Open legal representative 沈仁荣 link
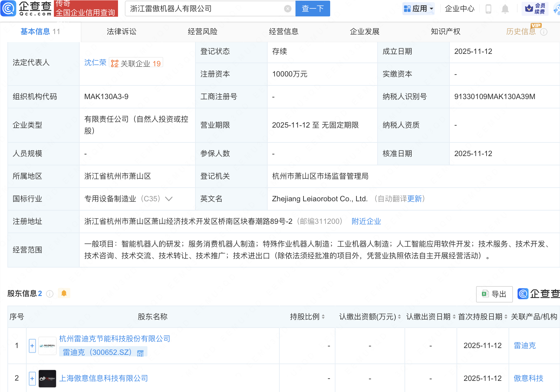Viewport: 560px width, 392px height. point(95,63)
